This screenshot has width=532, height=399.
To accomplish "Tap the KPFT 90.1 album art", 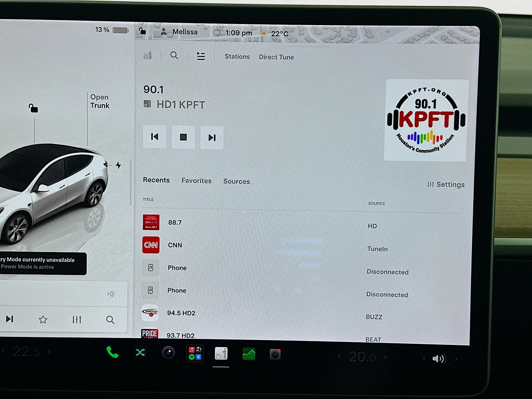I will (x=426, y=120).
